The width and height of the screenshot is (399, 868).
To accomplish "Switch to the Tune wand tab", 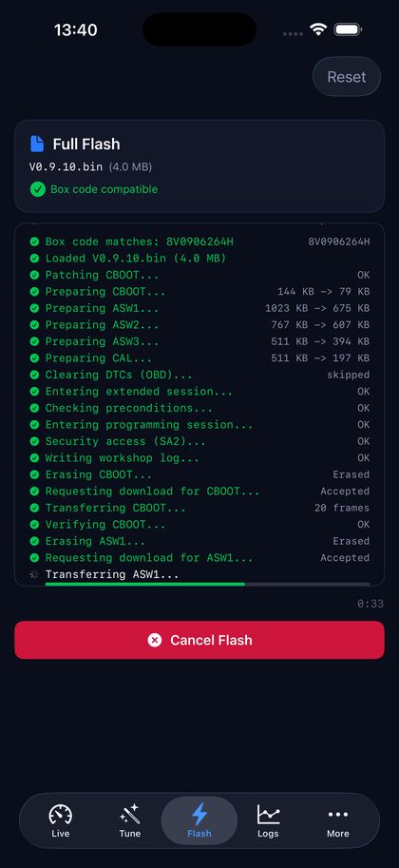I will point(129,821).
